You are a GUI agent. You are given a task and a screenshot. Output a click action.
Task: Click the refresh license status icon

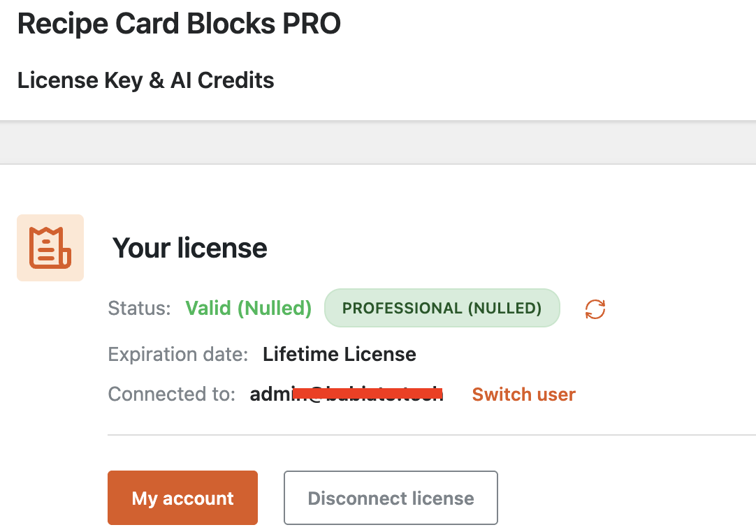(595, 309)
